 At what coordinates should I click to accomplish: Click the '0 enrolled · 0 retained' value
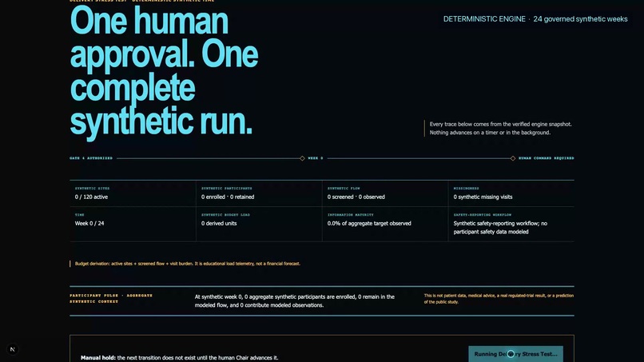(x=228, y=197)
